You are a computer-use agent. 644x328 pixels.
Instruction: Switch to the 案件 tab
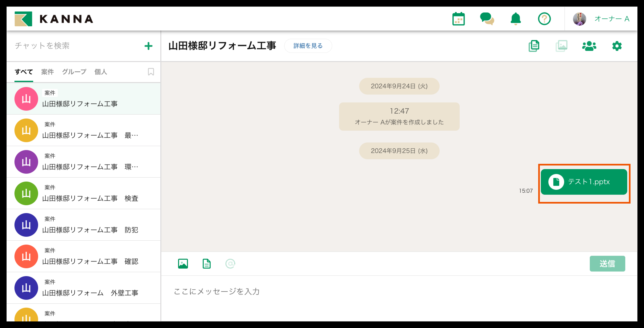point(47,72)
